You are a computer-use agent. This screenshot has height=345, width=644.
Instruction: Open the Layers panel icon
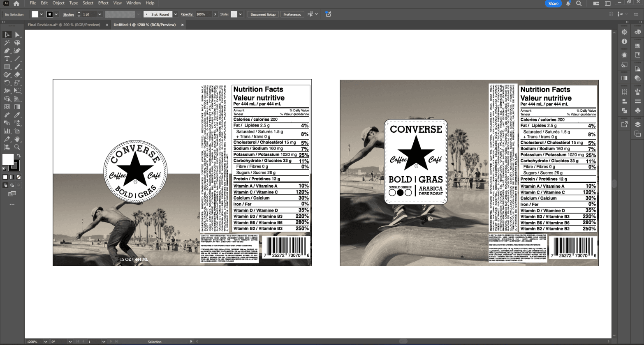637,125
